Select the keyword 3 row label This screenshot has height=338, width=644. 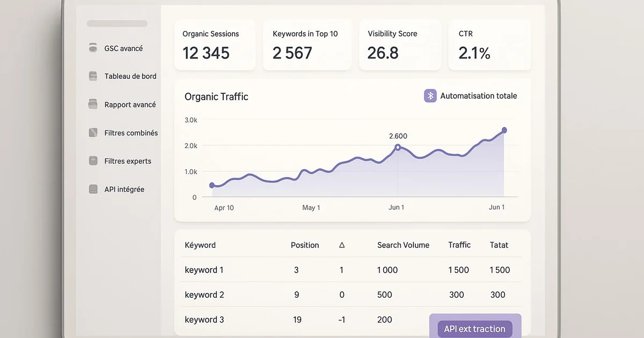click(x=204, y=320)
